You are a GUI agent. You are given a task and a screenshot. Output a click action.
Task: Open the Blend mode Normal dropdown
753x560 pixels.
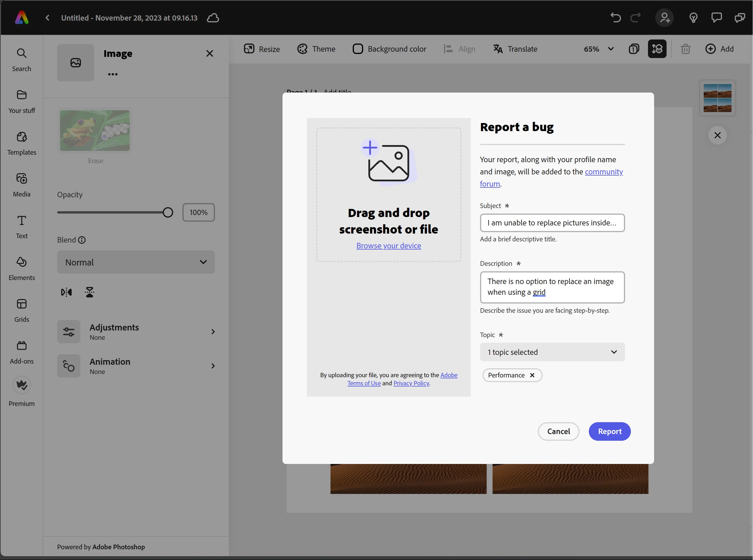pyautogui.click(x=136, y=262)
